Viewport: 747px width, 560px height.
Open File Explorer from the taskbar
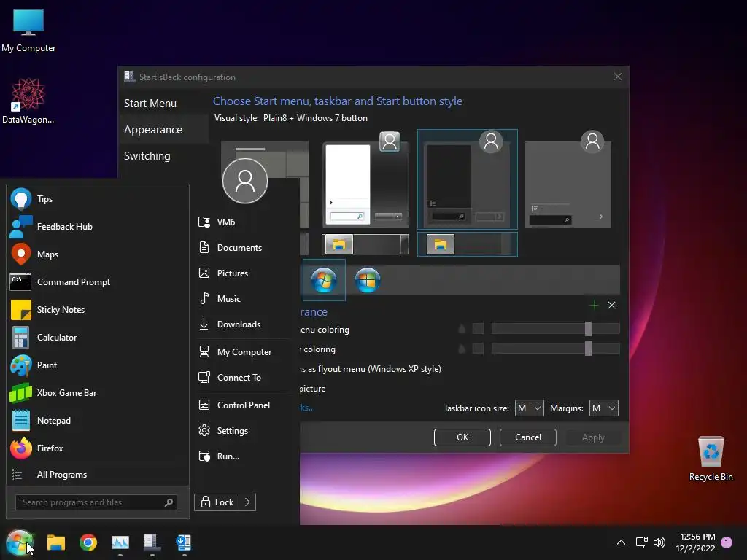tap(55, 542)
